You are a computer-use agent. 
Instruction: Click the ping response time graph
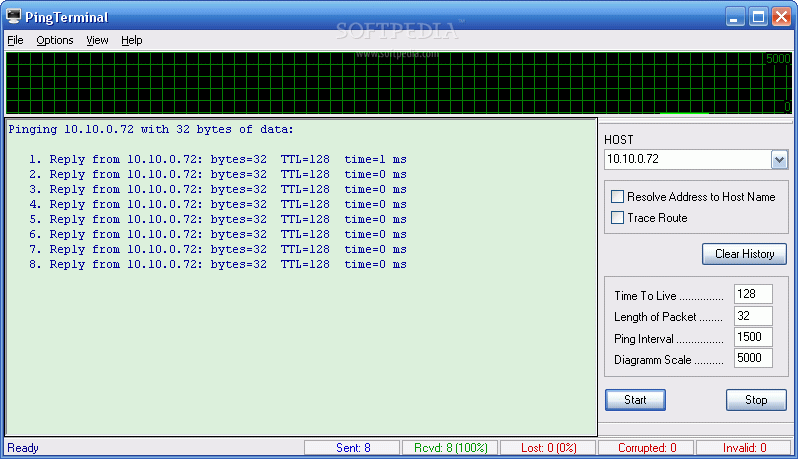(x=398, y=83)
